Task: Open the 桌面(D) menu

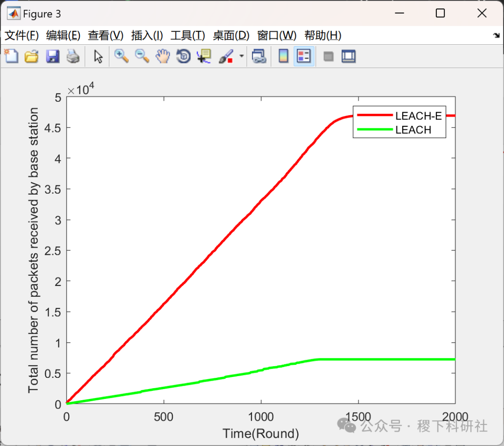Action: click(x=231, y=35)
